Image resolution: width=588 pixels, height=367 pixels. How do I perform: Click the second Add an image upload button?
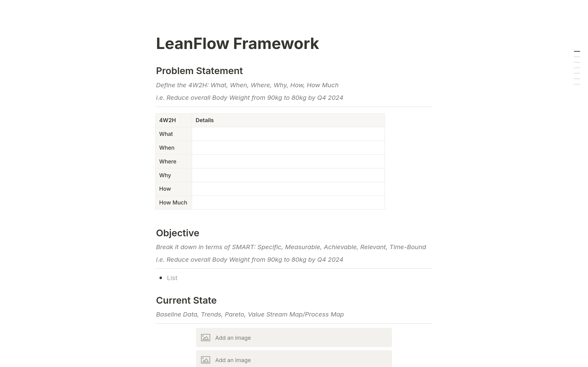click(293, 360)
